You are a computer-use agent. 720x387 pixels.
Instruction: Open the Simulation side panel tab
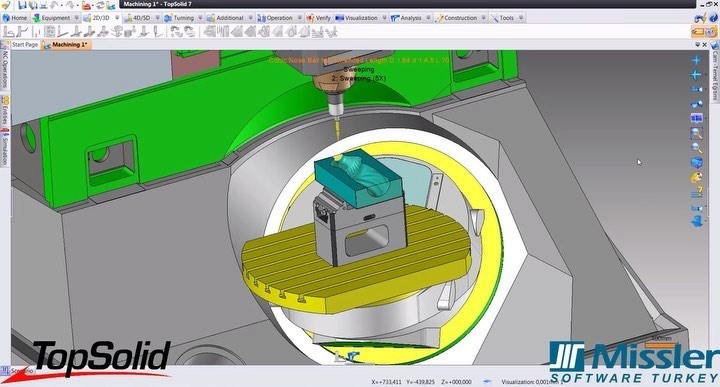coord(5,148)
